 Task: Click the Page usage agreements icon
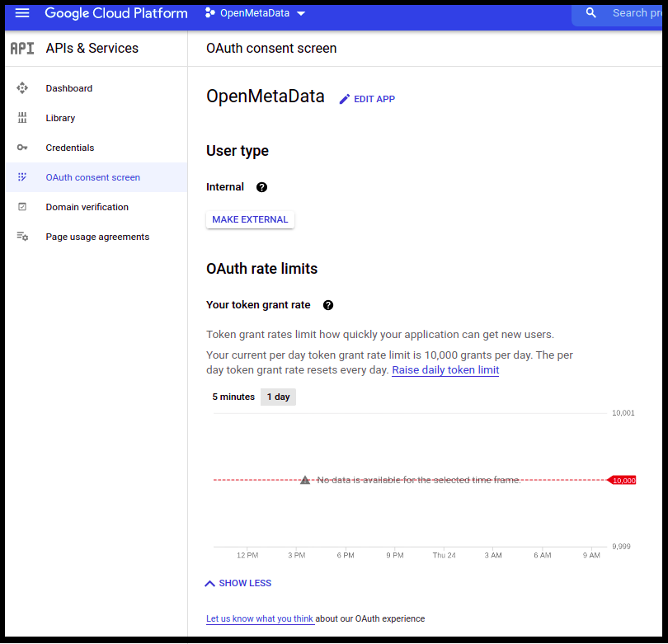[22, 237]
